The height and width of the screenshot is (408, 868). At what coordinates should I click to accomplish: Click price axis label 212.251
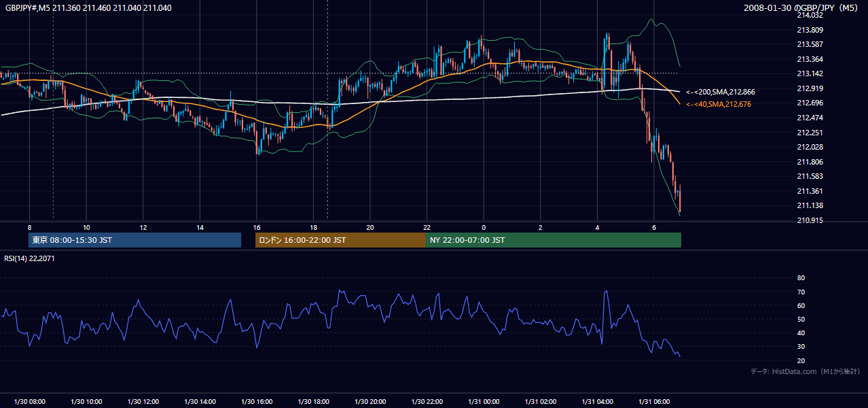(810, 133)
